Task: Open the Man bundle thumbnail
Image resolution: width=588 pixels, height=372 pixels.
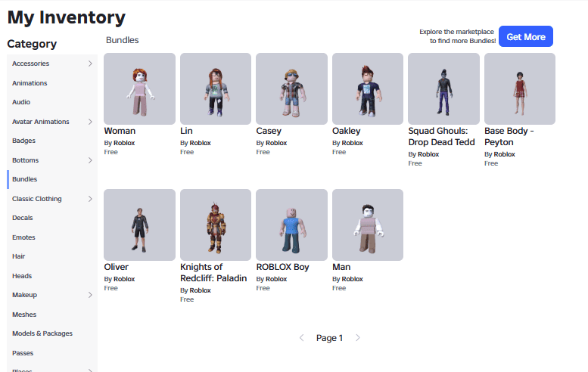Action: point(368,225)
